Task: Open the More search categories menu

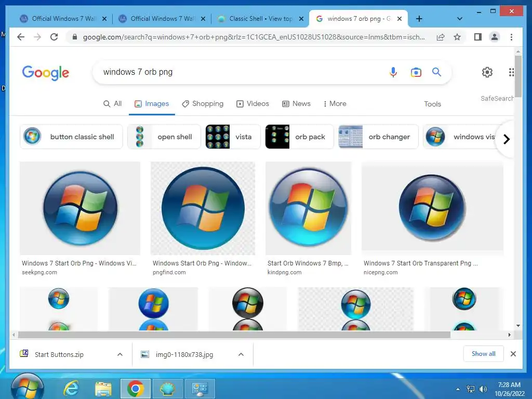Action: tap(335, 103)
